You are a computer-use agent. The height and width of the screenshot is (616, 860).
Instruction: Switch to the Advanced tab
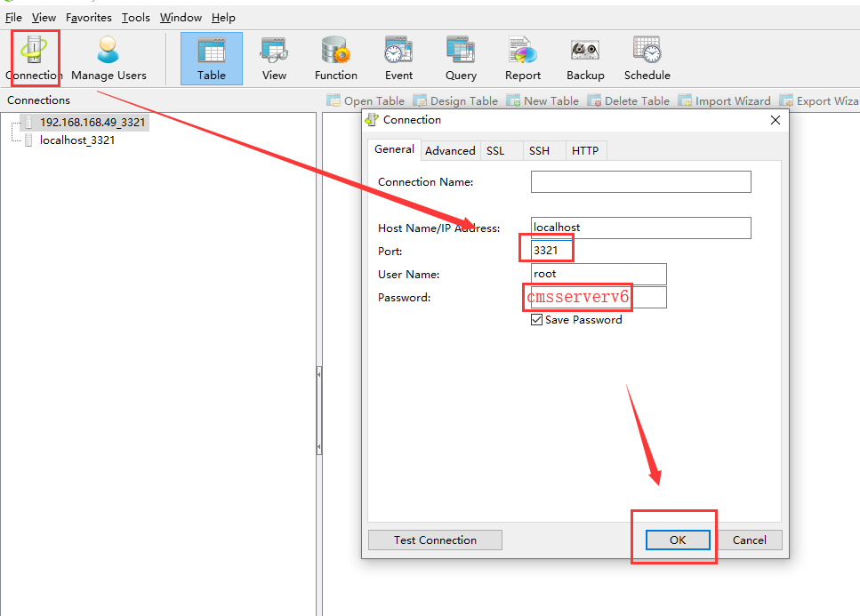(x=450, y=151)
